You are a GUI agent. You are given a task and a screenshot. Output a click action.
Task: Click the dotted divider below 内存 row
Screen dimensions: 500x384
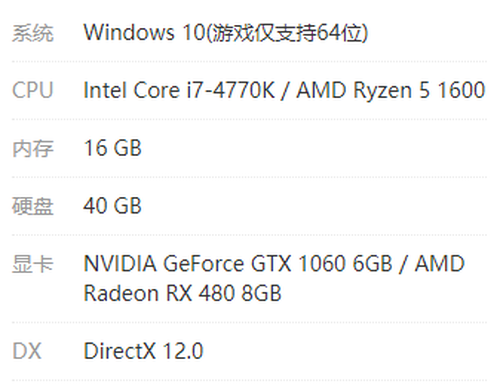click(249, 177)
